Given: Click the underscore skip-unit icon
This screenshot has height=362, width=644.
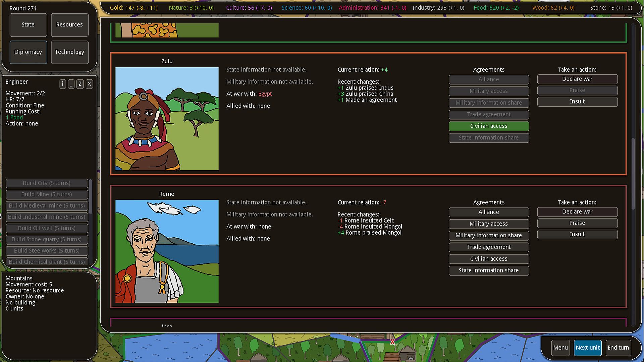Looking at the screenshot, I should (x=71, y=84).
